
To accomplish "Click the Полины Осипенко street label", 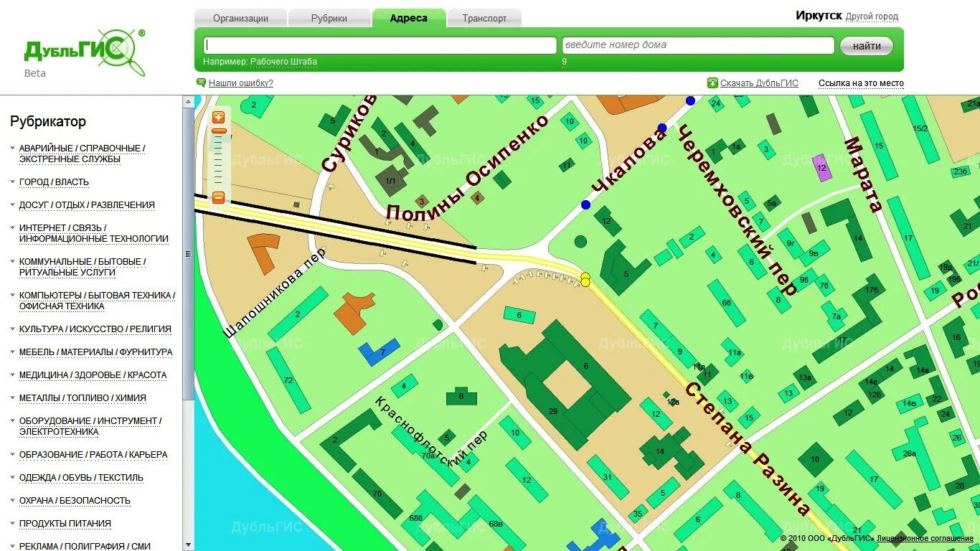I will click(x=466, y=166).
